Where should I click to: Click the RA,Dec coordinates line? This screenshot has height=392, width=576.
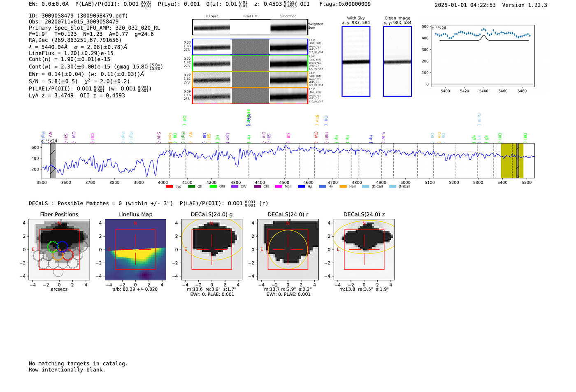coord(75,40)
